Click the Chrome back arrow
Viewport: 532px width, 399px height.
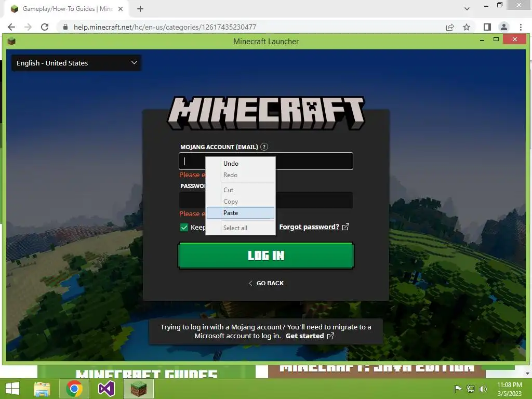pyautogui.click(x=11, y=27)
